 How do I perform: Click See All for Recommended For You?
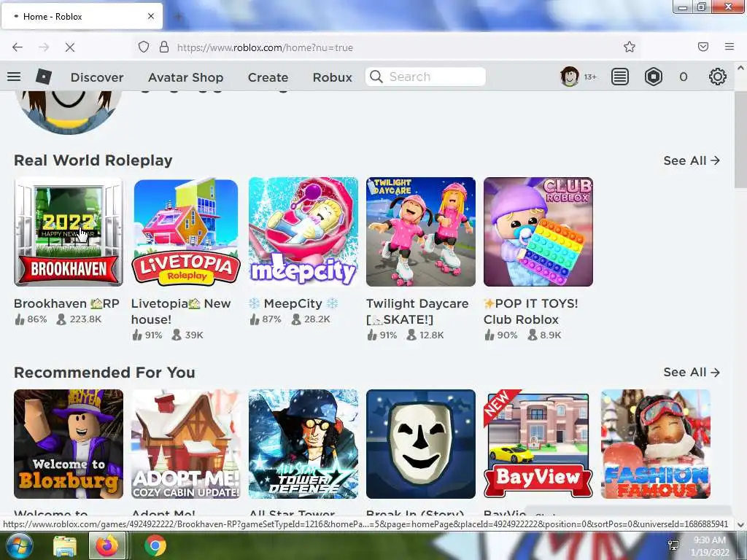[692, 372]
